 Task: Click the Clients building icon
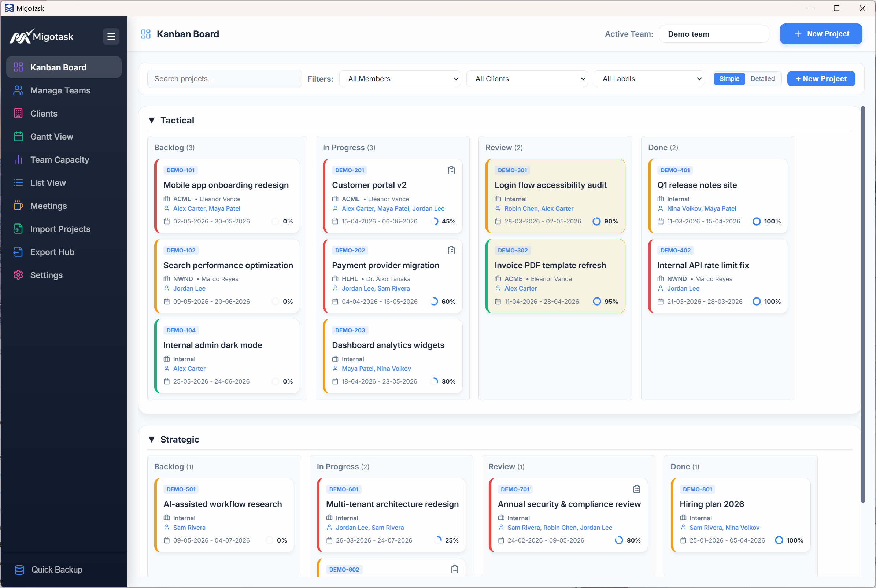[18, 113]
